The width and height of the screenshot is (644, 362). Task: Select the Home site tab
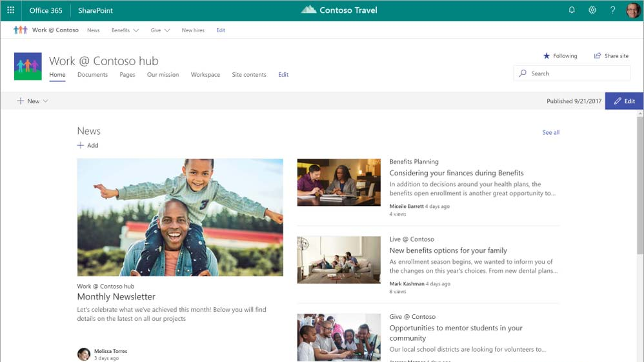click(x=57, y=75)
